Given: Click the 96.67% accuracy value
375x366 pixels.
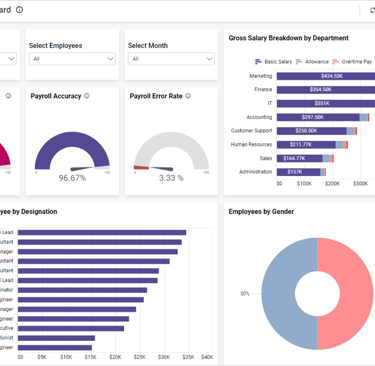Looking at the screenshot, I should click(x=72, y=178).
